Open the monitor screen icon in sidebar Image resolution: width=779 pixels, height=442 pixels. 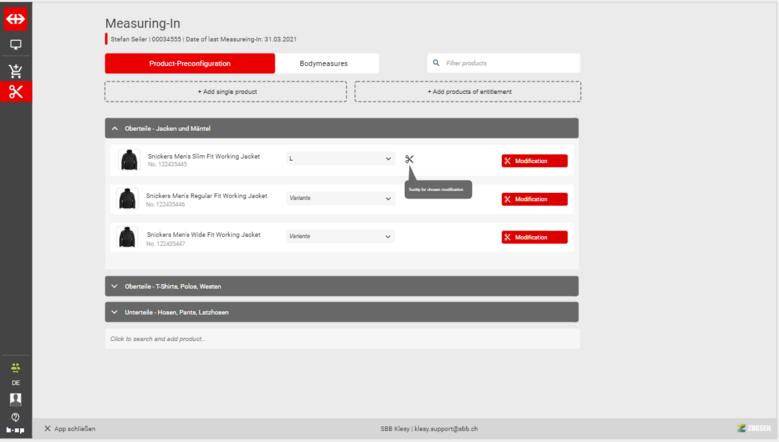[16, 45]
